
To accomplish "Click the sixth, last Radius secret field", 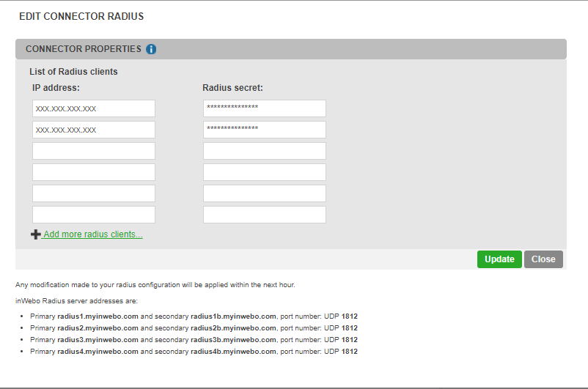I will (x=264, y=215).
